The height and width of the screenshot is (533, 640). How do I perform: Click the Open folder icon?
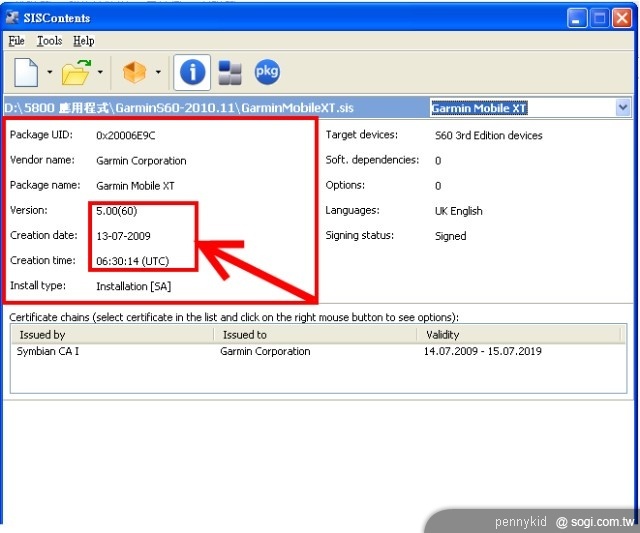click(76, 72)
